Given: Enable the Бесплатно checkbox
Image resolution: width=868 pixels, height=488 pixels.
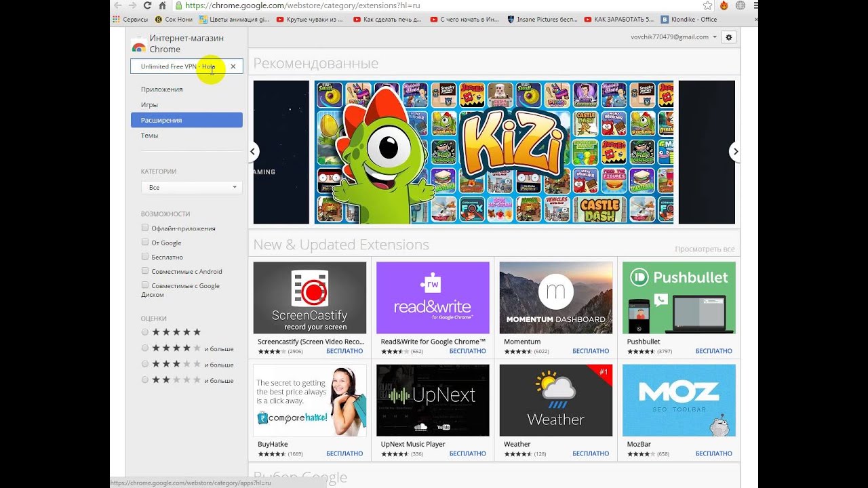Looking at the screenshot, I should click(145, 256).
